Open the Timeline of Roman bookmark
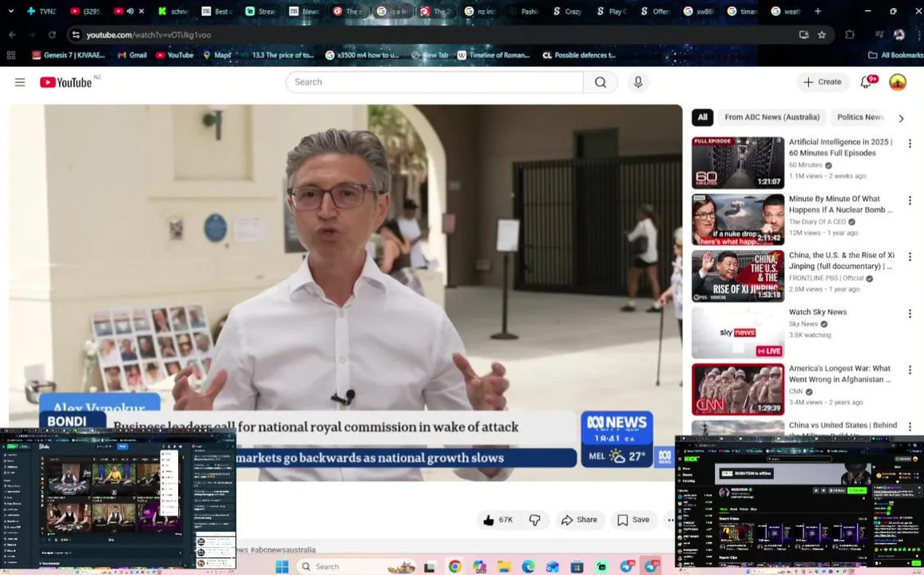The image size is (924, 575). [494, 55]
